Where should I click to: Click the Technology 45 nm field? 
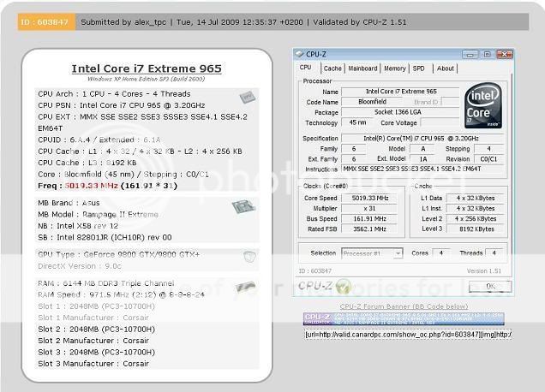point(357,122)
